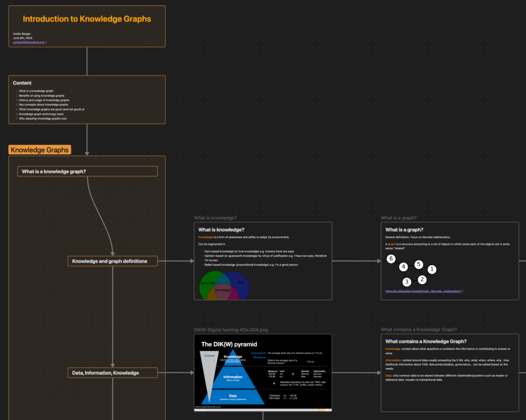Click the "Can be segmented in" line

coord(212,244)
